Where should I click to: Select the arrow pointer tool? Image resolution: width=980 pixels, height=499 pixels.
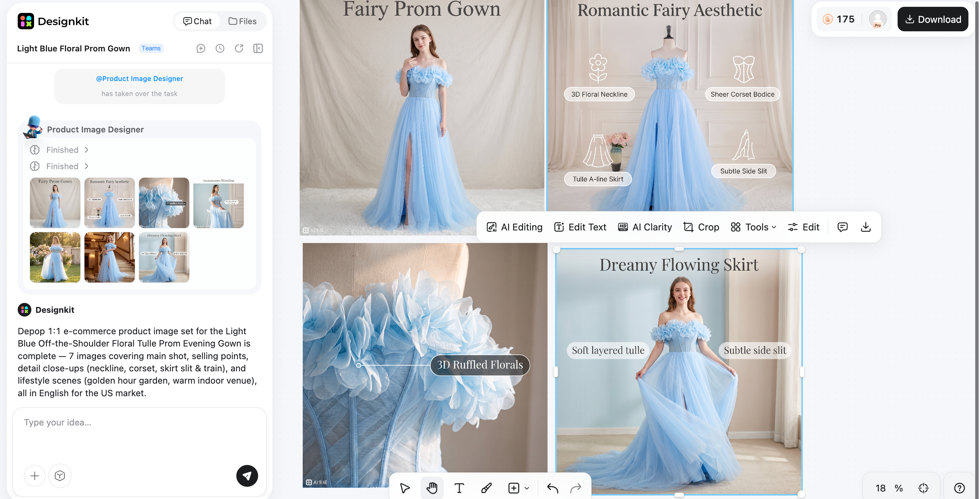[x=405, y=487]
